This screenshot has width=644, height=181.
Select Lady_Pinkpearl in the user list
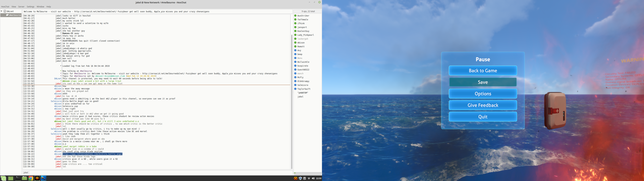click(306, 35)
